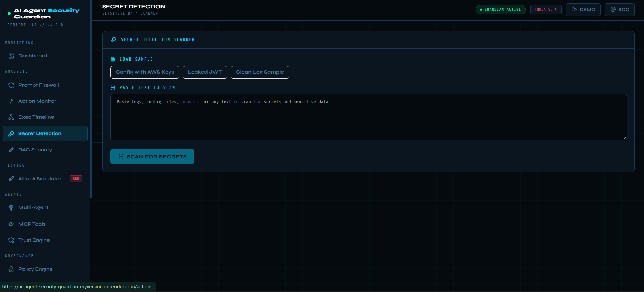The width and height of the screenshot is (644, 292).
Task: Click the SECRET DETECTION SCANNER panel title
Action: (x=158, y=40)
